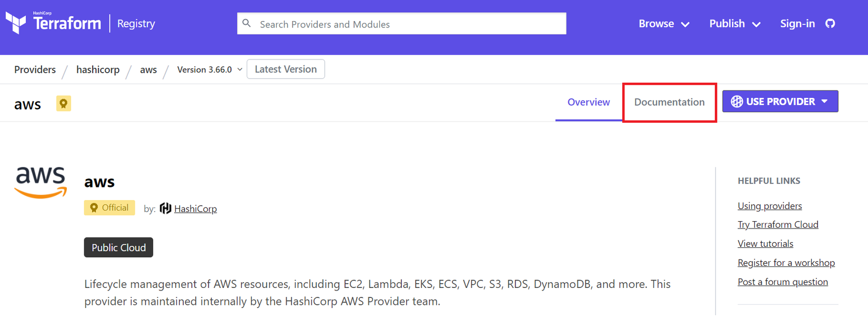
Task: Click the globe icon on Use Provider
Action: tap(737, 102)
